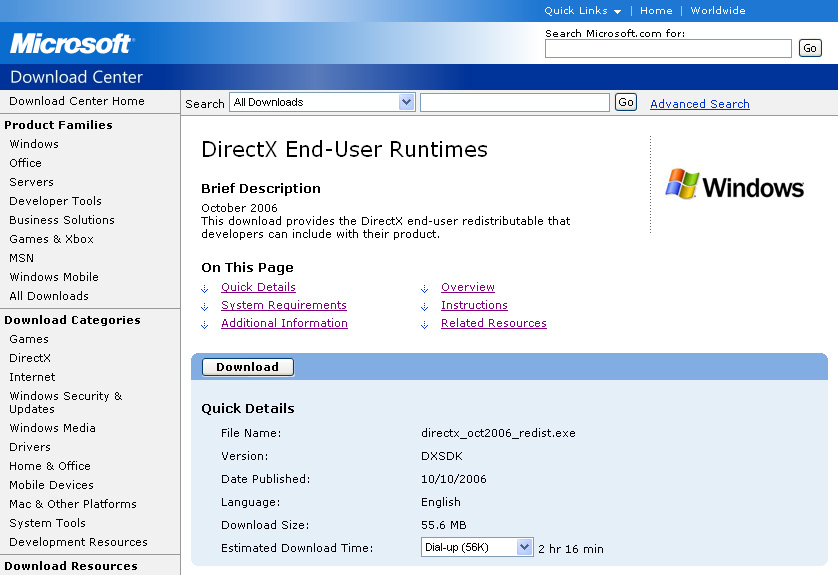
Task: Open the Quick Links dropdown menu
Action: (582, 11)
